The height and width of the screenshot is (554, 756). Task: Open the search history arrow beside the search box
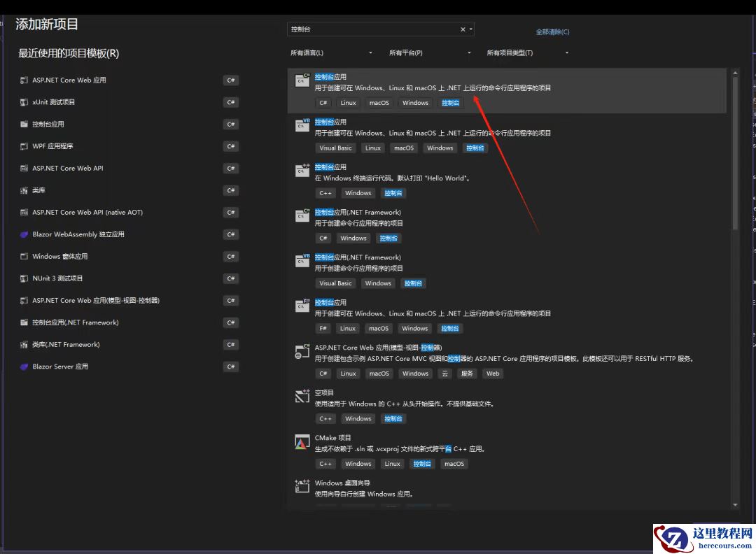pos(471,29)
